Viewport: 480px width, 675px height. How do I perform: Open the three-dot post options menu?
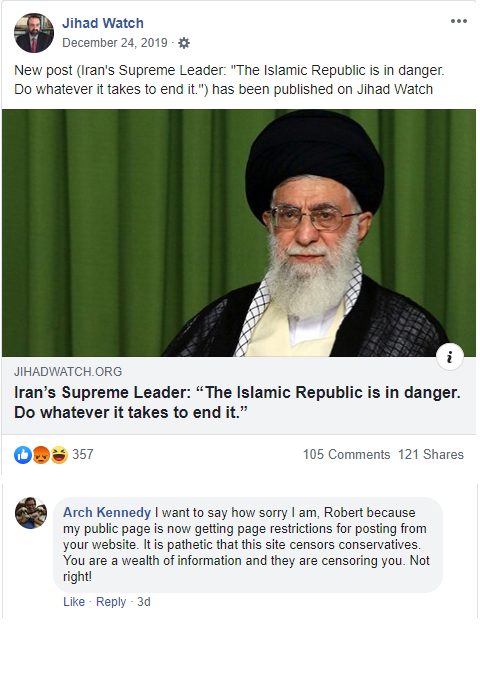[458, 21]
